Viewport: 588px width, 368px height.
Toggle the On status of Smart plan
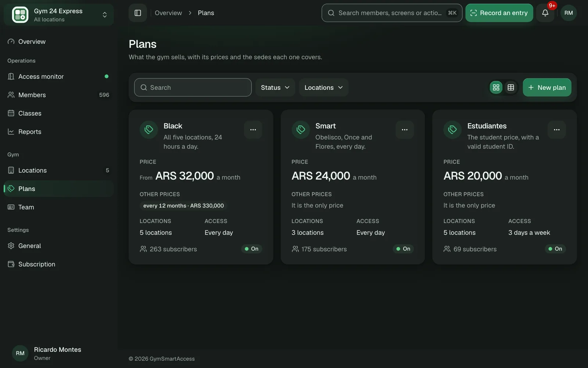[404, 249]
